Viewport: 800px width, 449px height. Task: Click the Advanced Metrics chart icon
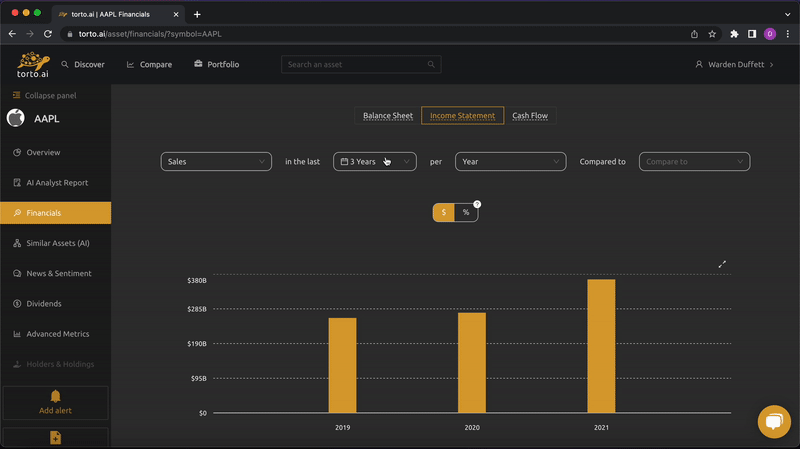(x=17, y=334)
